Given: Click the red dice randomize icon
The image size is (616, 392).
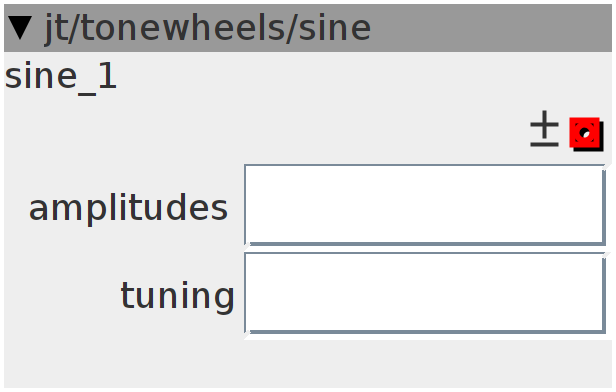Looking at the screenshot, I should (x=586, y=134).
